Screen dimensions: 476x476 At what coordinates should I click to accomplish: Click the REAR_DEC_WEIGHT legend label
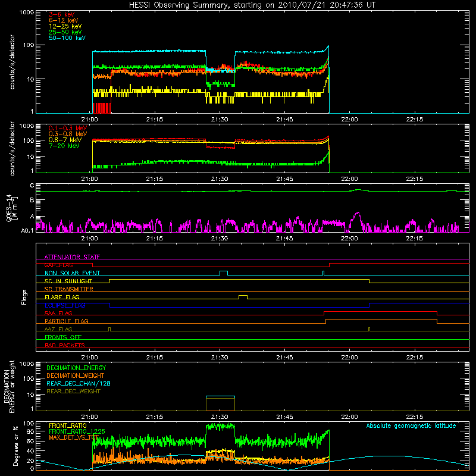click(x=73, y=392)
